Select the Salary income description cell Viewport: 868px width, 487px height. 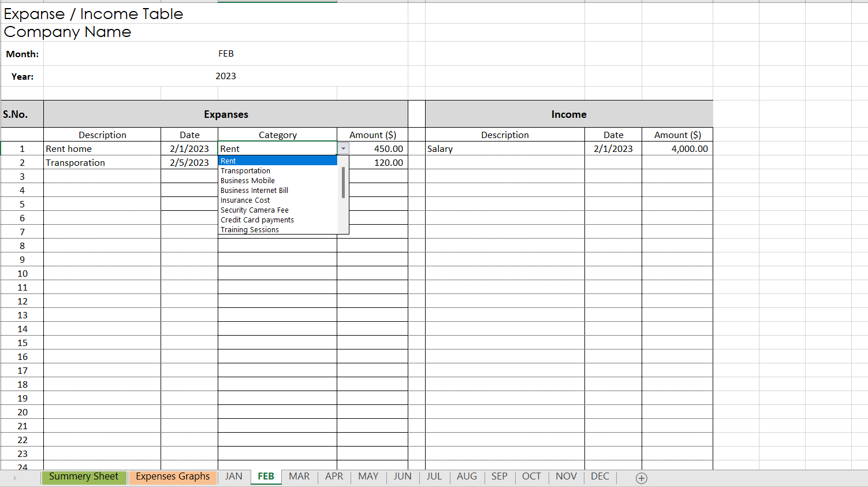[505, 148]
